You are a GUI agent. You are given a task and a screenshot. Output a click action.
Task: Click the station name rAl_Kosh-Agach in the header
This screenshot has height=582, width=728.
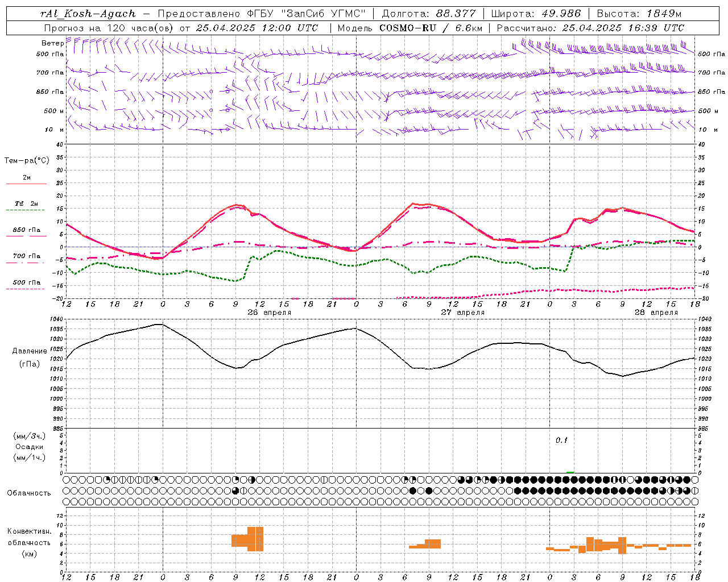click(88, 14)
